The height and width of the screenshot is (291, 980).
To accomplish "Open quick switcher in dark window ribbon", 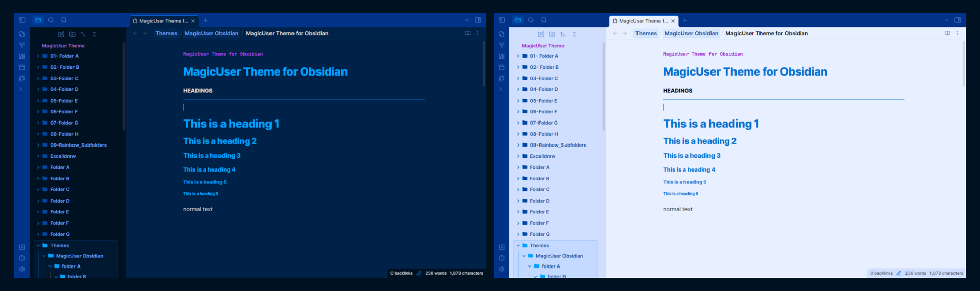I will (22, 34).
